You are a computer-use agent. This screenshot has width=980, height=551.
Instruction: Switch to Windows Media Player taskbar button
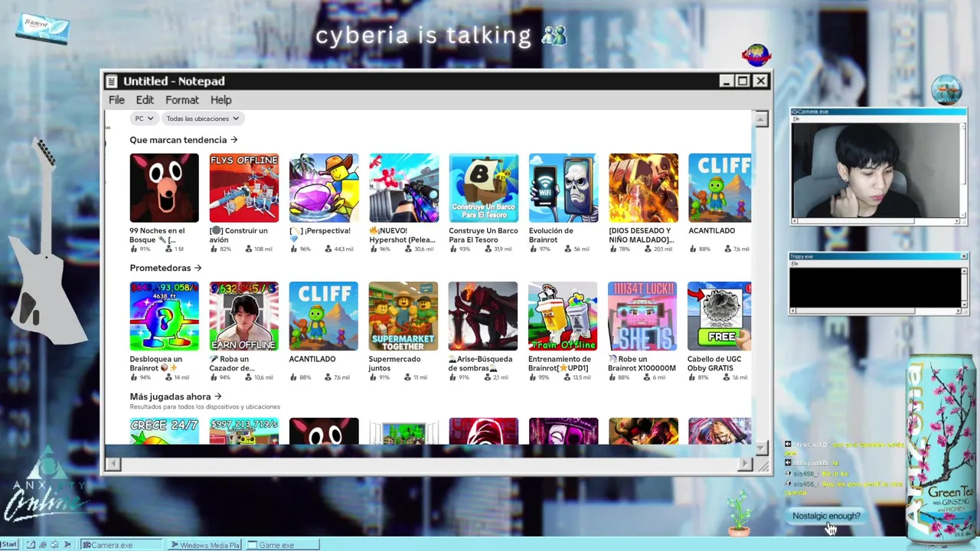(204, 545)
